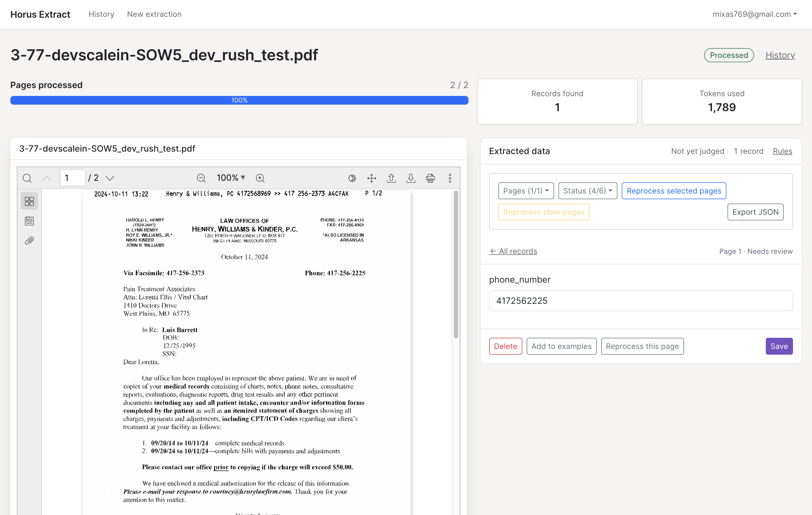Go to next PDF page chevron
The height and width of the screenshot is (515, 812).
coord(110,178)
